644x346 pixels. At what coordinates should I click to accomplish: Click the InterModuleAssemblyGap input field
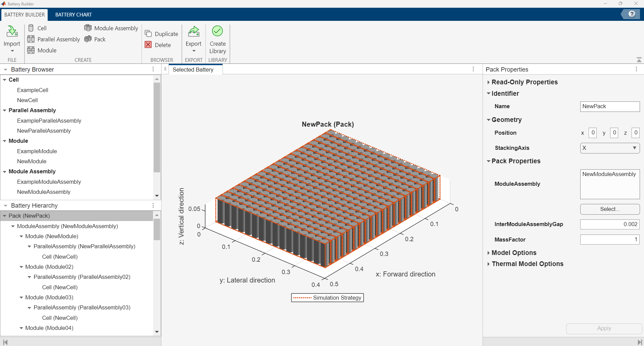(609, 224)
